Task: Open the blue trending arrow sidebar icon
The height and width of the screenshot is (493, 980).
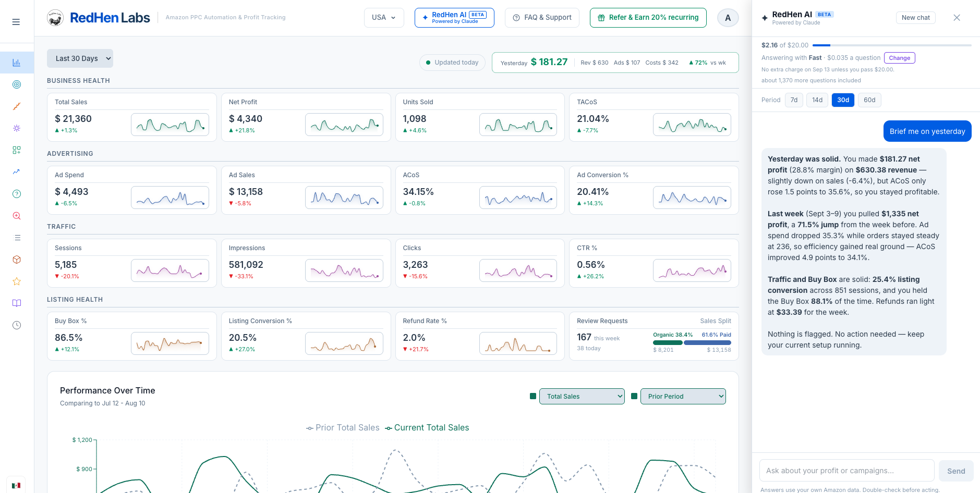Action: click(x=17, y=172)
